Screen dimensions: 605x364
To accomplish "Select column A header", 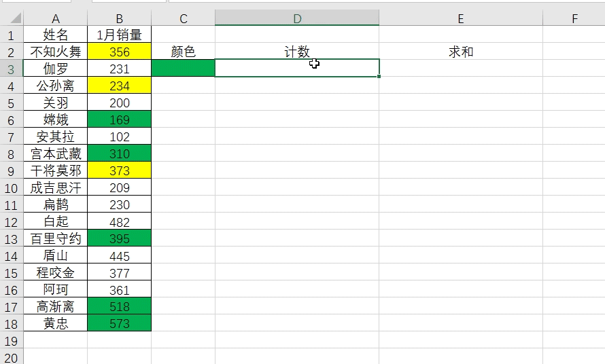I will (x=55, y=18).
